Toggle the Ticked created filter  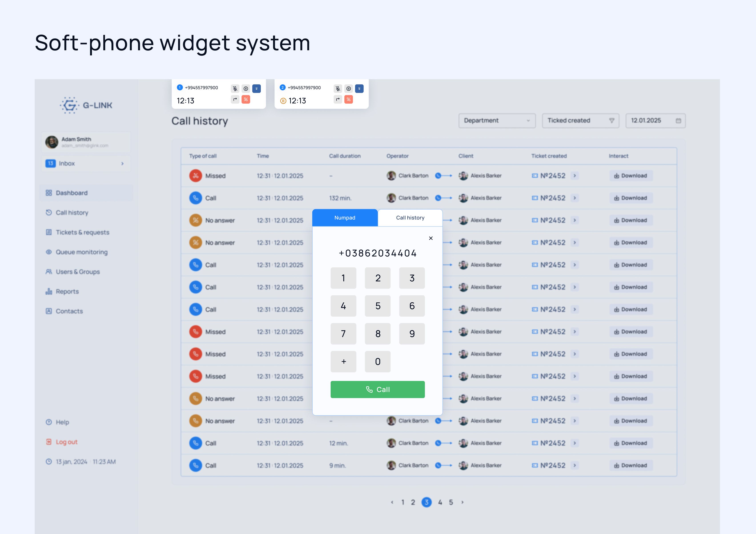coord(580,121)
